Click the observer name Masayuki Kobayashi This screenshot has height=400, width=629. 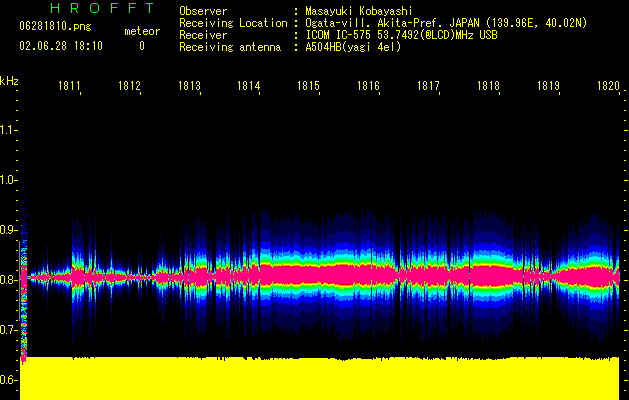[x=359, y=11]
